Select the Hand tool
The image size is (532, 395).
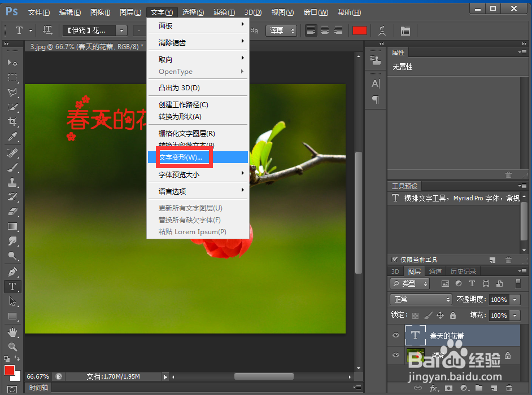coord(12,332)
